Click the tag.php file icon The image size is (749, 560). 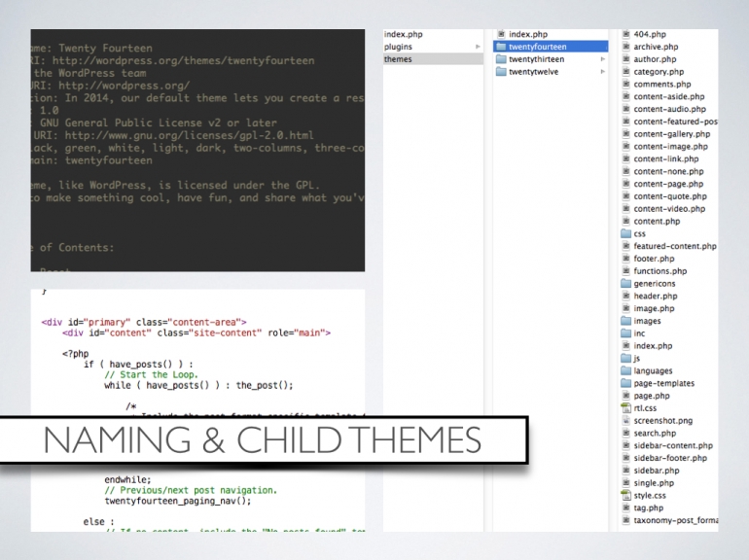point(625,507)
